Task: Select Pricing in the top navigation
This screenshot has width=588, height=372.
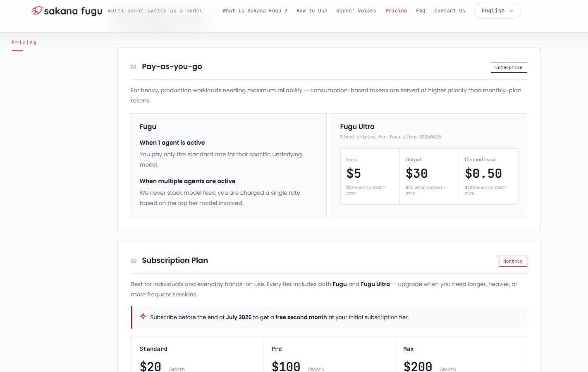Action: click(x=396, y=11)
